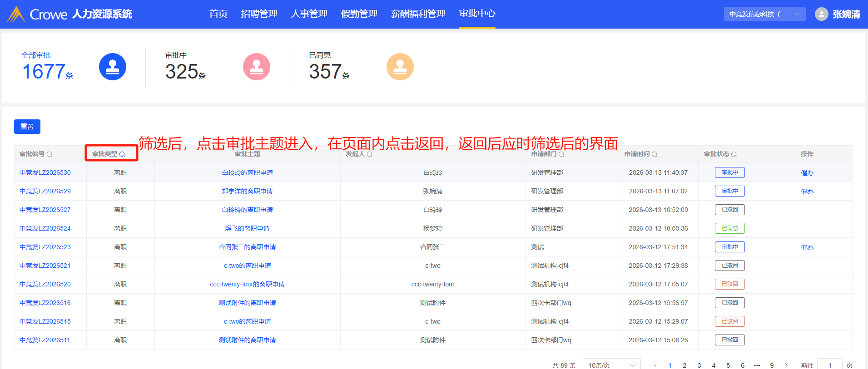Open approval number 中竞发LZ2026527
This screenshot has width=868, height=369.
45,210
